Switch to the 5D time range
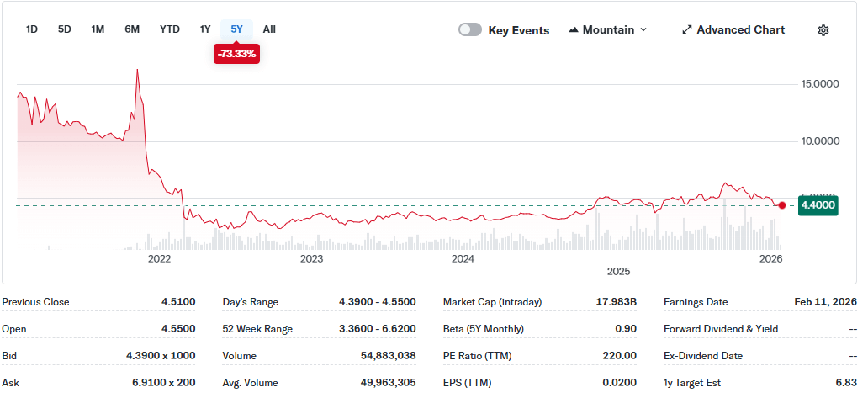The height and width of the screenshot is (398, 868). click(64, 29)
